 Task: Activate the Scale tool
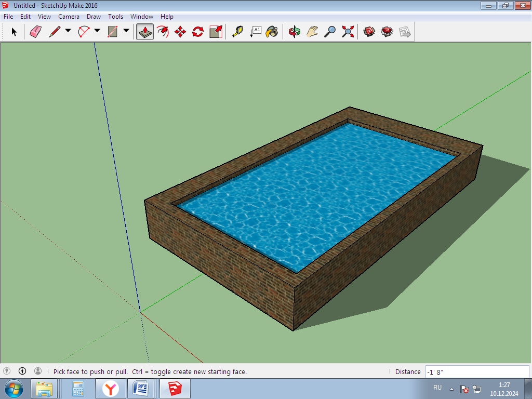[216, 32]
